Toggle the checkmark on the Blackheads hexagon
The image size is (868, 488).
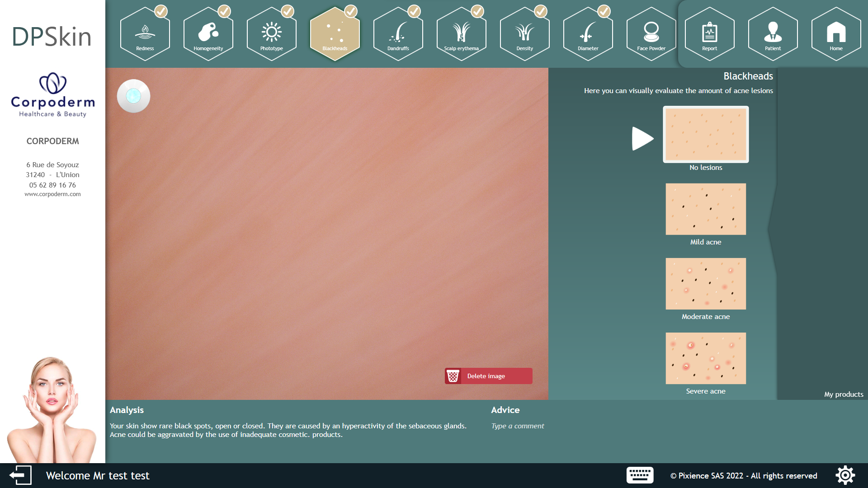click(x=350, y=12)
